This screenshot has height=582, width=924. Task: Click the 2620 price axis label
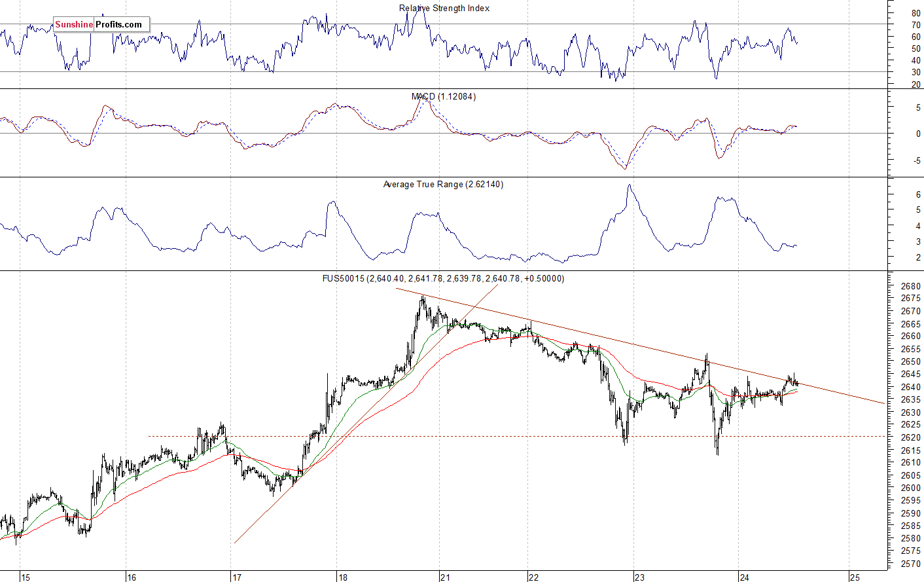[x=911, y=438]
